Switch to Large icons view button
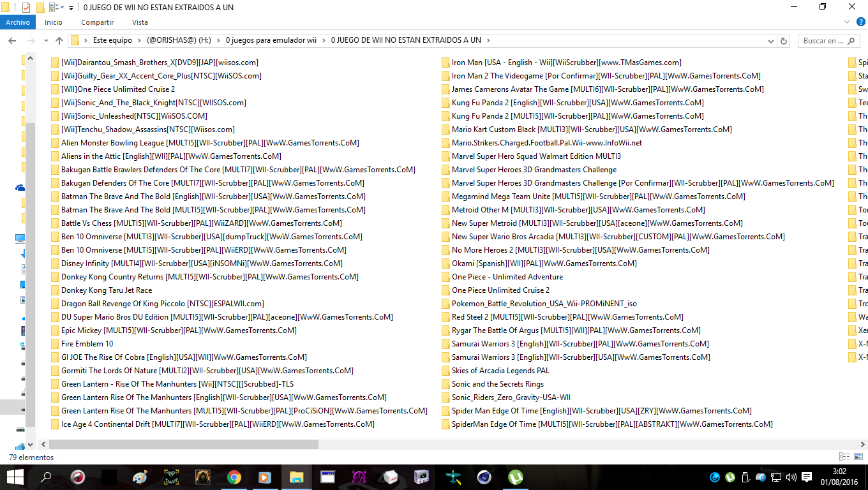 coord(859,457)
